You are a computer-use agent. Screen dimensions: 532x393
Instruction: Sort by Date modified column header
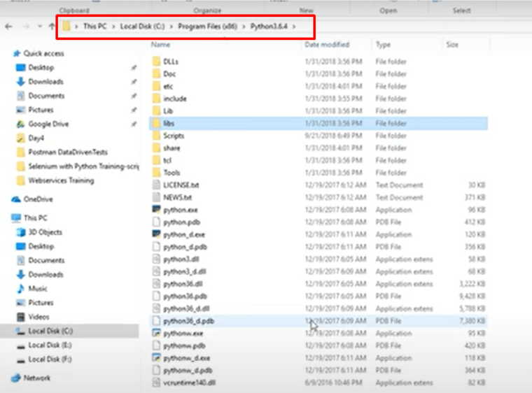[327, 45]
